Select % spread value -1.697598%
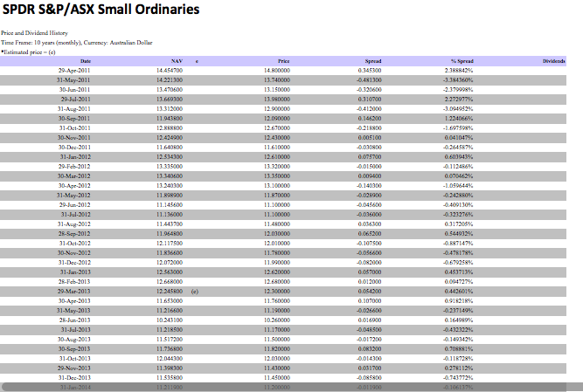The height and width of the screenshot is (392, 583). point(458,128)
